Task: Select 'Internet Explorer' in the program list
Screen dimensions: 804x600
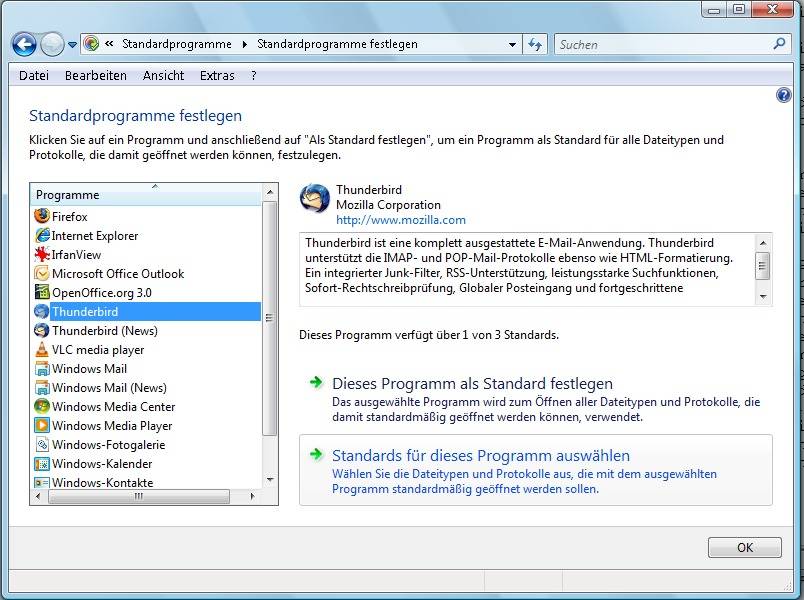Action: [95, 236]
